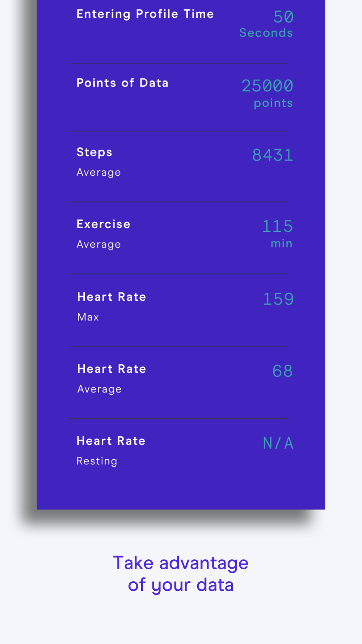Click the N/A resting heart rate value

tap(278, 443)
